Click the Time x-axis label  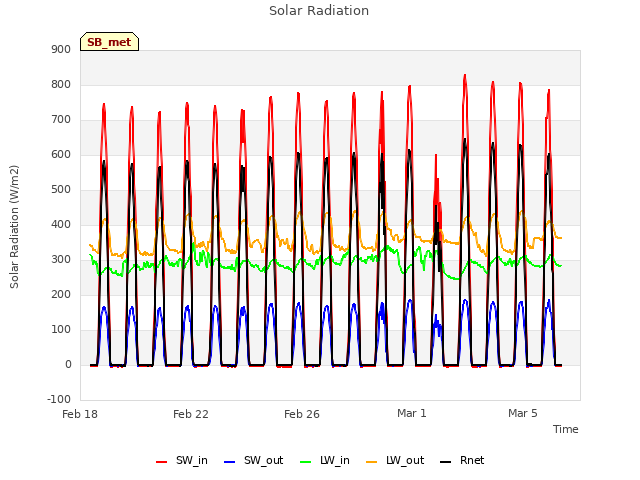point(566,429)
